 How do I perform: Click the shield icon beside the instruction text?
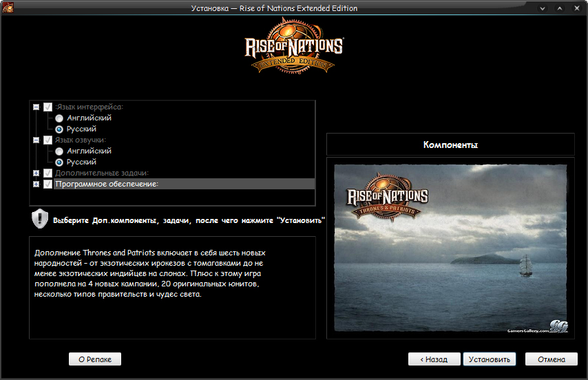click(x=40, y=219)
